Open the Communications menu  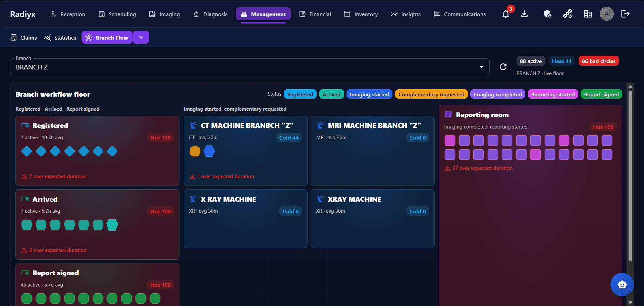click(460, 14)
